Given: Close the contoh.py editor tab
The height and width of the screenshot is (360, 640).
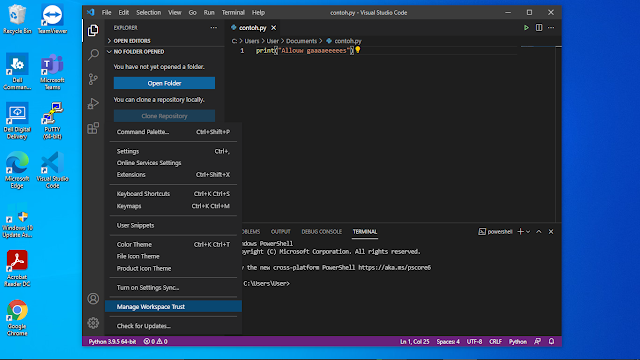Looking at the screenshot, I should (x=273, y=27).
